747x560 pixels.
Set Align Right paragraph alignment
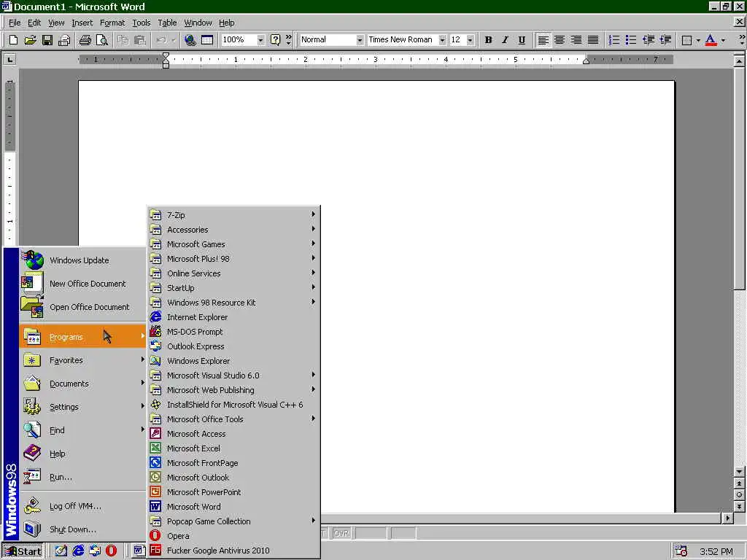(x=576, y=40)
